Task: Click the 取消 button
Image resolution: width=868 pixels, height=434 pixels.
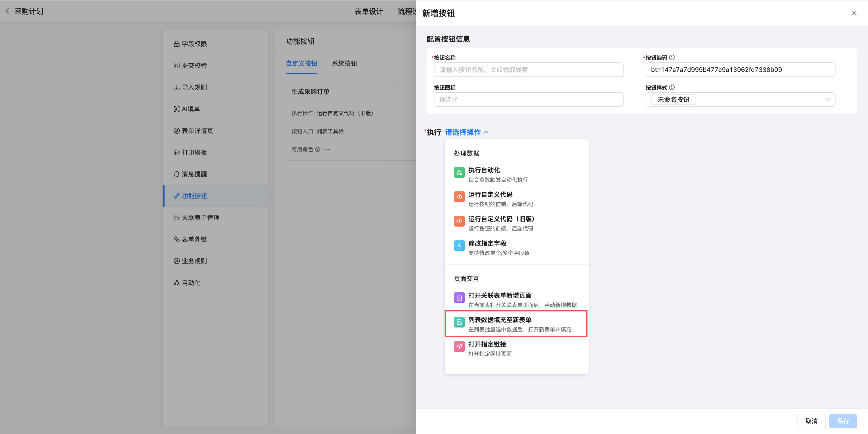Action: (811, 421)
